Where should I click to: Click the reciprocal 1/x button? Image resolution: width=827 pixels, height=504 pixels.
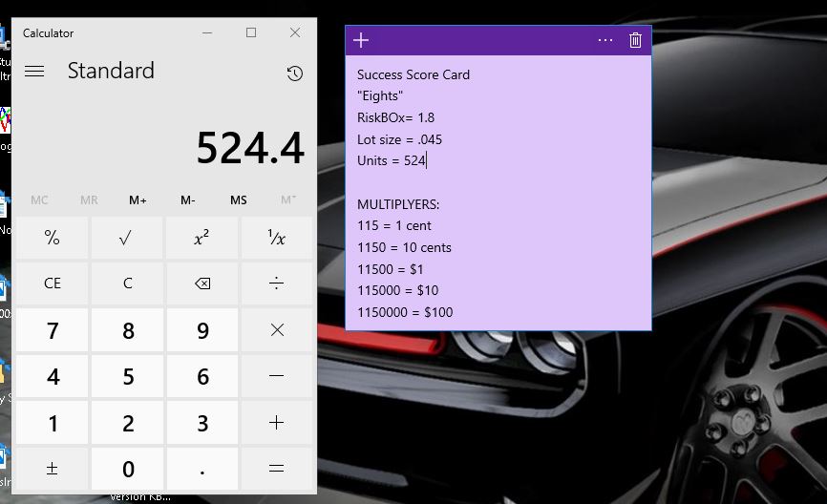(277, 238)
